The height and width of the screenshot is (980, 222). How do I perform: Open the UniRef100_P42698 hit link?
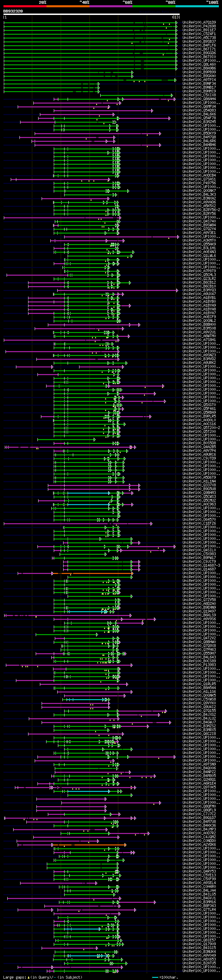pyautogui.click(x=199, y=26)
